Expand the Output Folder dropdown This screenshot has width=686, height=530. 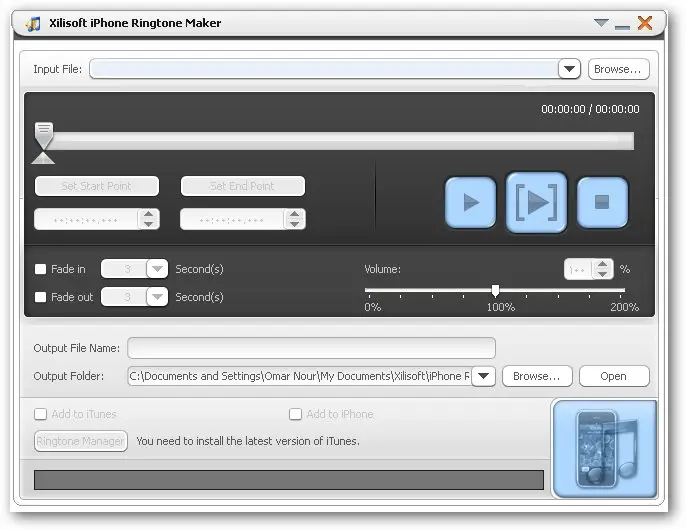pyautogui.click(x=483, y=376)
